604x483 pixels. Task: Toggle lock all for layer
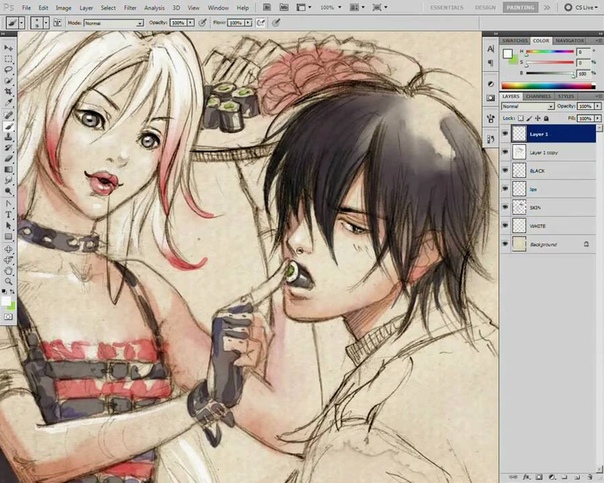546,118
